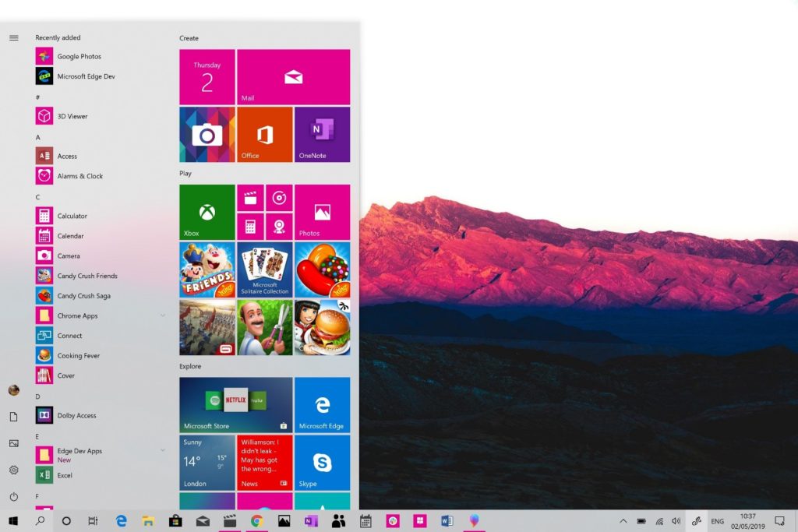The width and height of the screenshot is (798, 532).
Task: Open the Xbox tile
Action: (x=207, y=212)
